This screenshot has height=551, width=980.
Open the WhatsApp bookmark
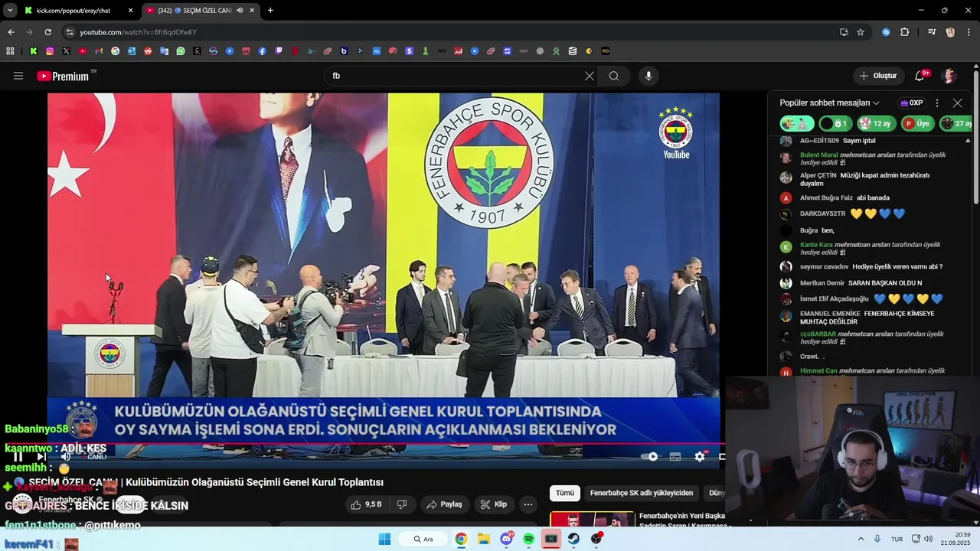click(181, 51)
